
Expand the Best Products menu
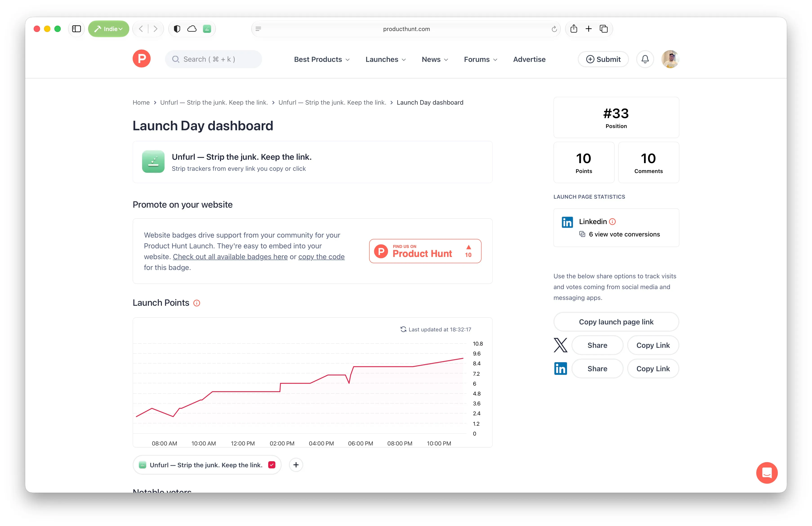(322, 59)
